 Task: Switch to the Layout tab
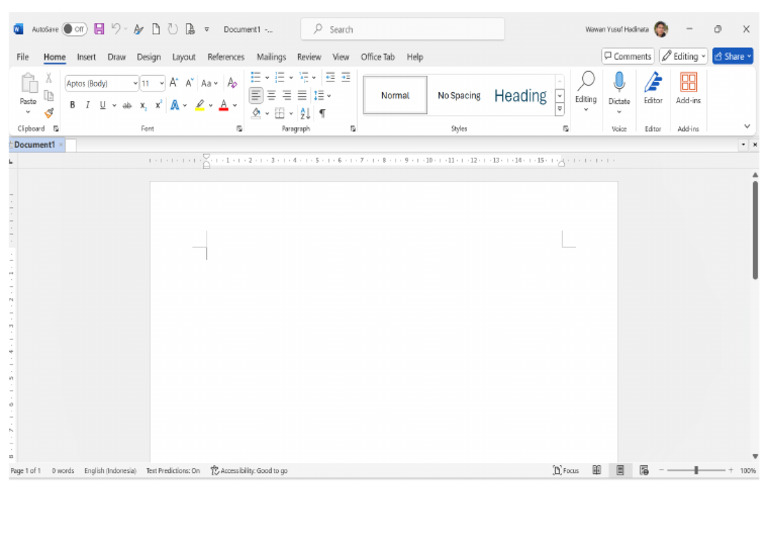[184, 57]
